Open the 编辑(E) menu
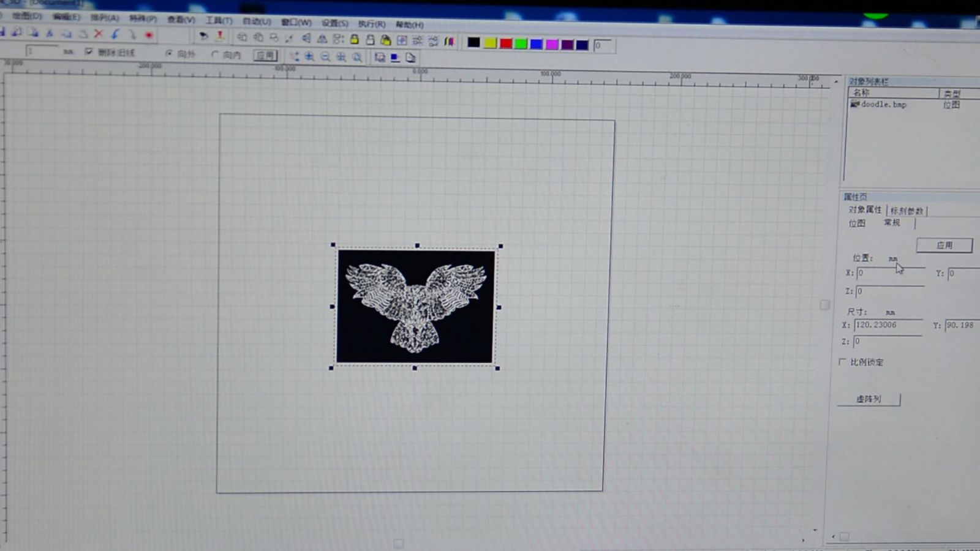The width and height of the screenshot is (980, 551). point(66,17)
